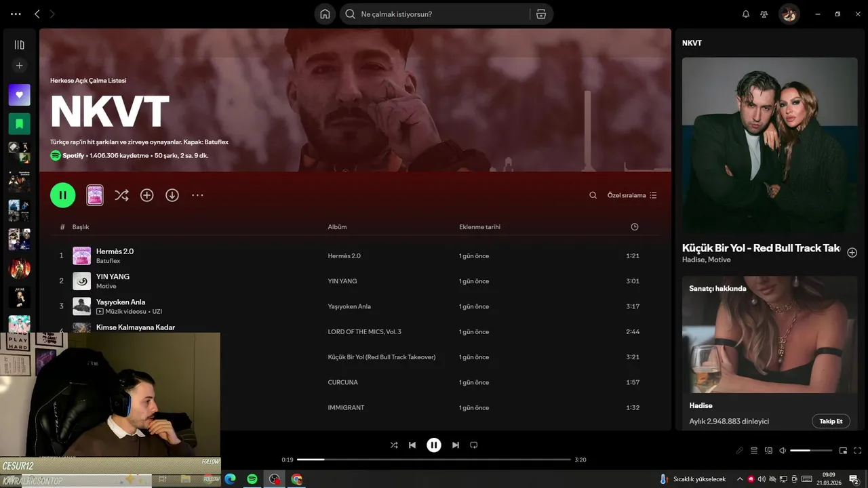Add Küçük Bir Yol to Liked Songs

(852, 253)
